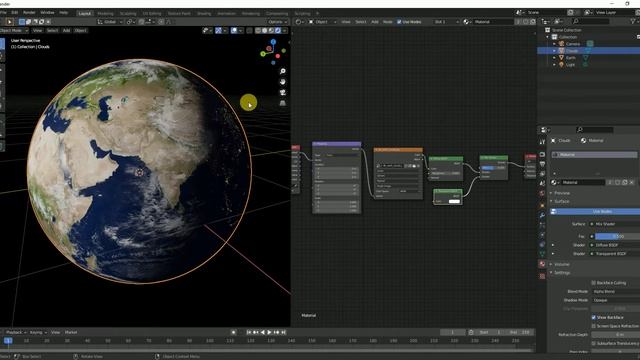The width and height of the screenshot is (640, 360).
Task: Select the Clouds object in the outliner
Action: [x=572, y=51]
